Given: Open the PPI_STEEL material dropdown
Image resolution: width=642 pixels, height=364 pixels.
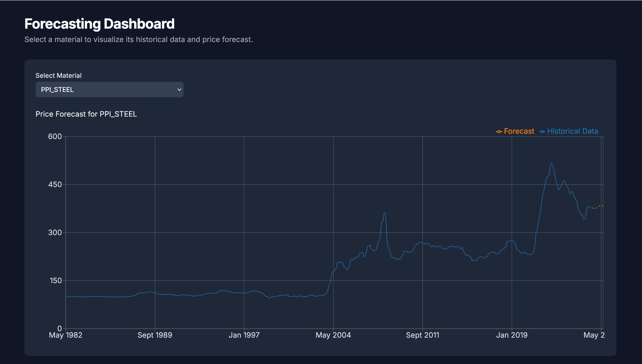Looking at the screenshot, I should point(109,90).
